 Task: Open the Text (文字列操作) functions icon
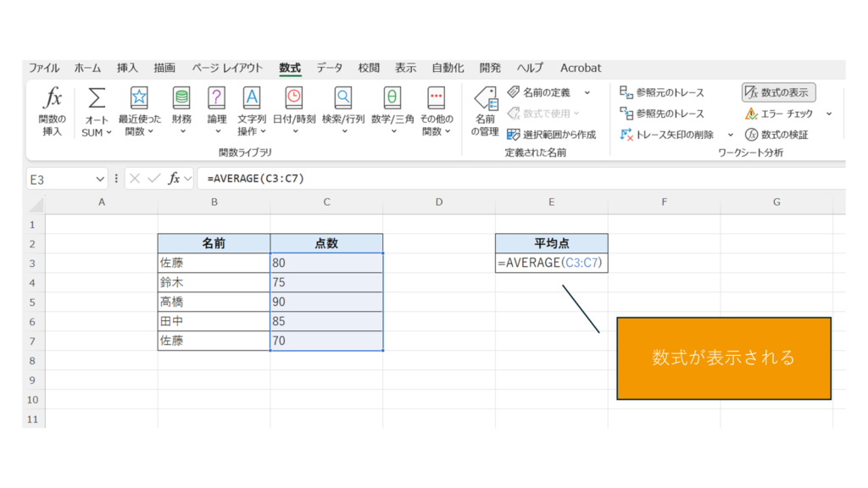(x=252, y=98)
